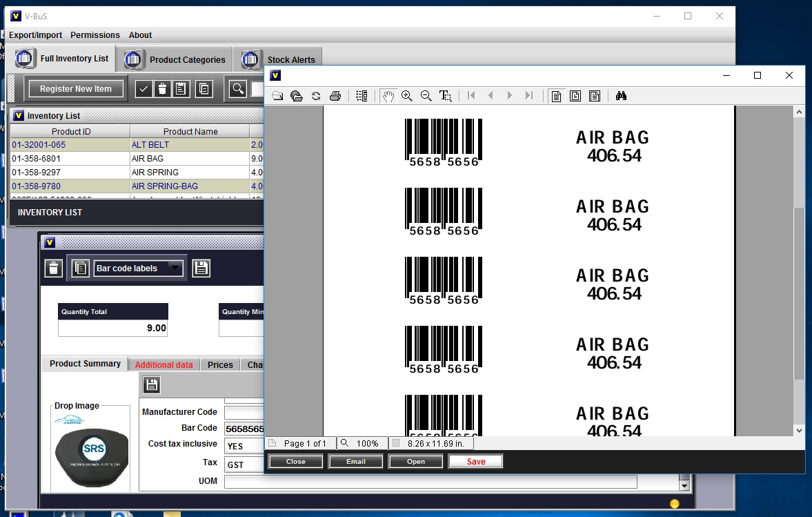The image size is (812, 517).
Task: Click the copy documents icon in inventory toolbar
Action: [x=204, y=89]
